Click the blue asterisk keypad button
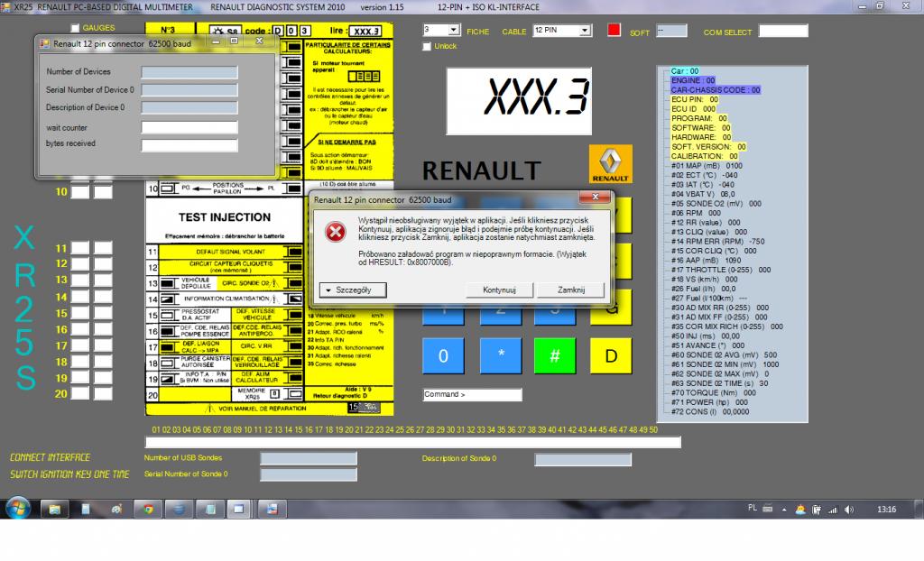Screen dimensions: 924x561 (501, 355)
